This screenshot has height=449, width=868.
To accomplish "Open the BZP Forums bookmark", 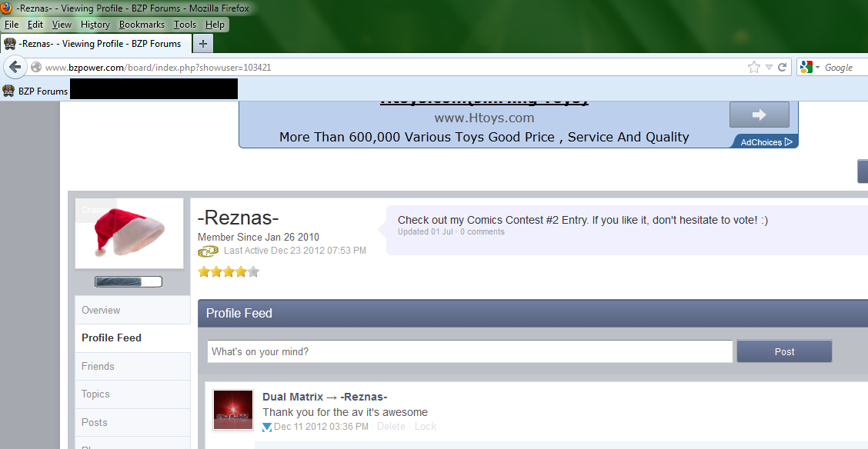I will coord(35,91).
